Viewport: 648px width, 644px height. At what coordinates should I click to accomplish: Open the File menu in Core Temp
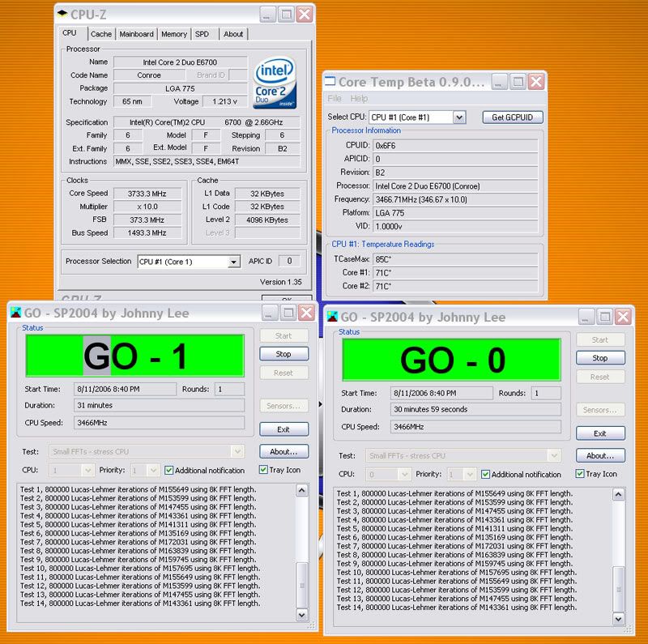335,98
